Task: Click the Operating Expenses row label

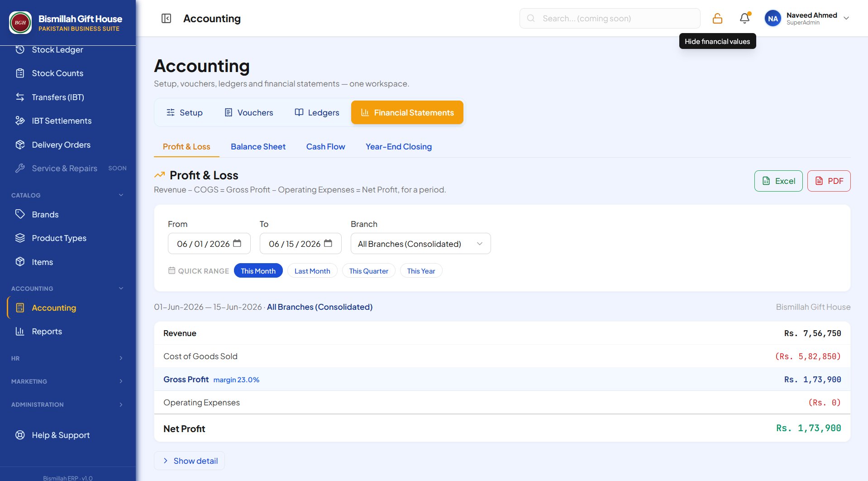Action: (x=201, y=403)
